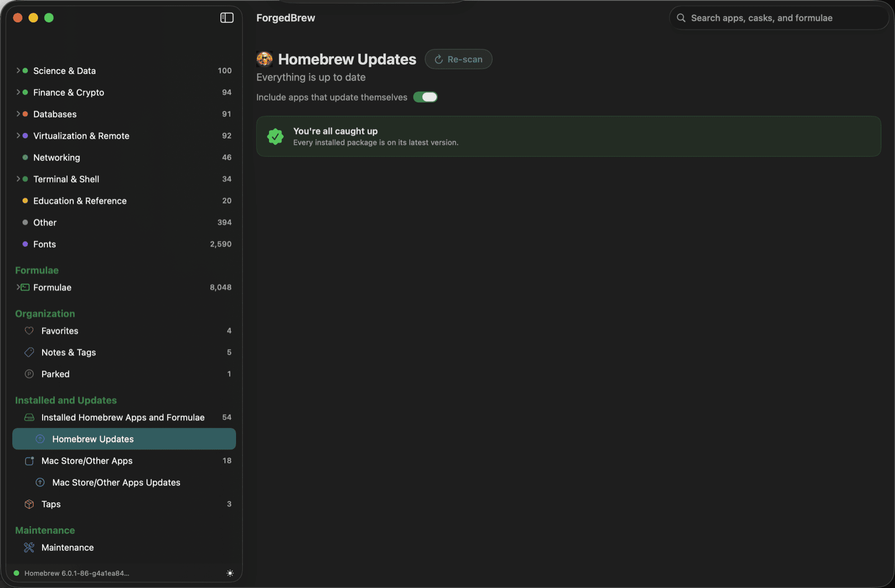Screen dimensions: 895x588
Task: Expand the Finance & Crypto category
Action: (x=18, y=92)
